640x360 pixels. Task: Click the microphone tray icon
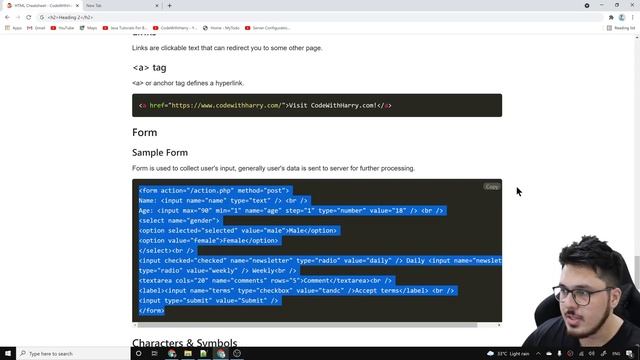tap(559, 353)
